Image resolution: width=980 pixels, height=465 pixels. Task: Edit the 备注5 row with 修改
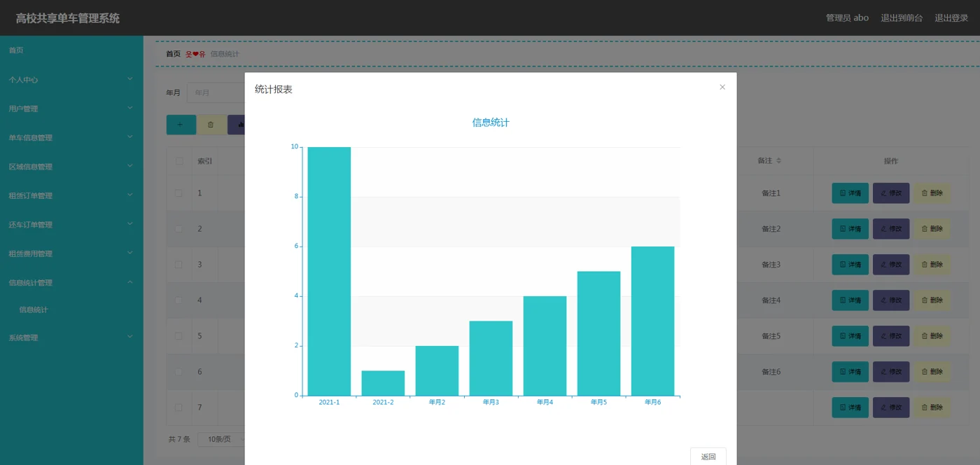point(891,336)
